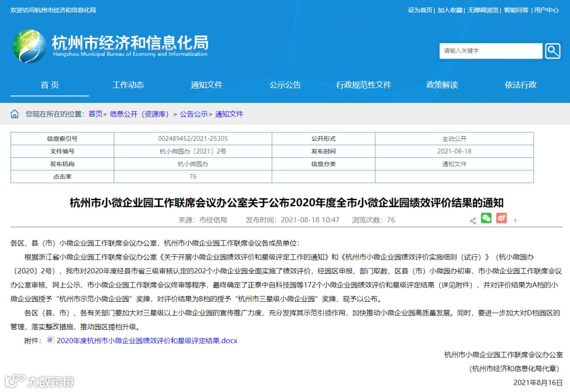Click the home icon in breadcrumb bar

tap(15, 114)
